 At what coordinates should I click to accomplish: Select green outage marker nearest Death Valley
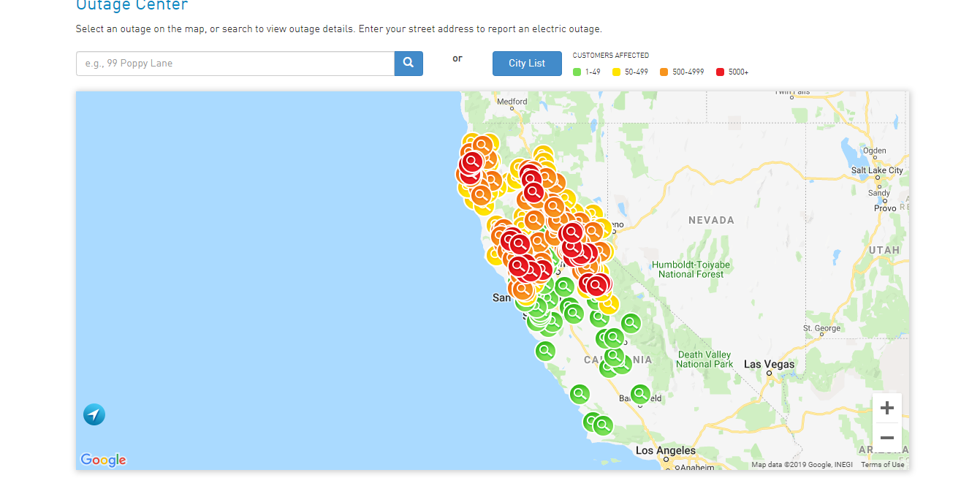pos(631,322)
